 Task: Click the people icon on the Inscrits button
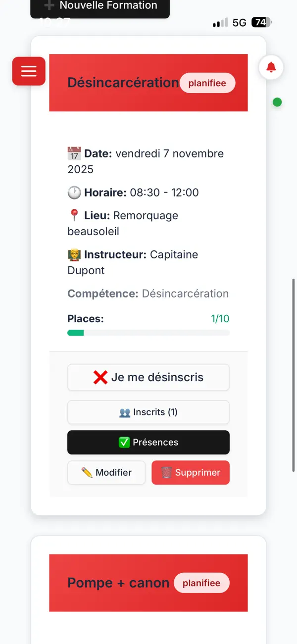[124, 412]
